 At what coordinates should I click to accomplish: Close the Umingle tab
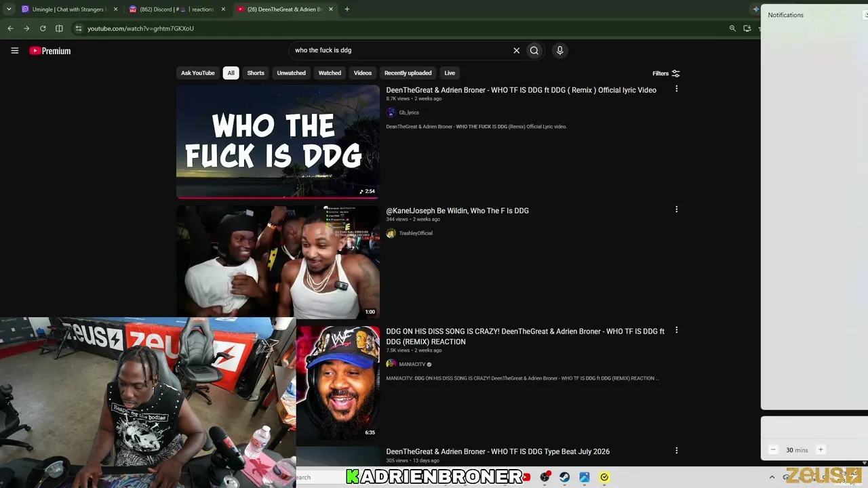pos(116,9)
